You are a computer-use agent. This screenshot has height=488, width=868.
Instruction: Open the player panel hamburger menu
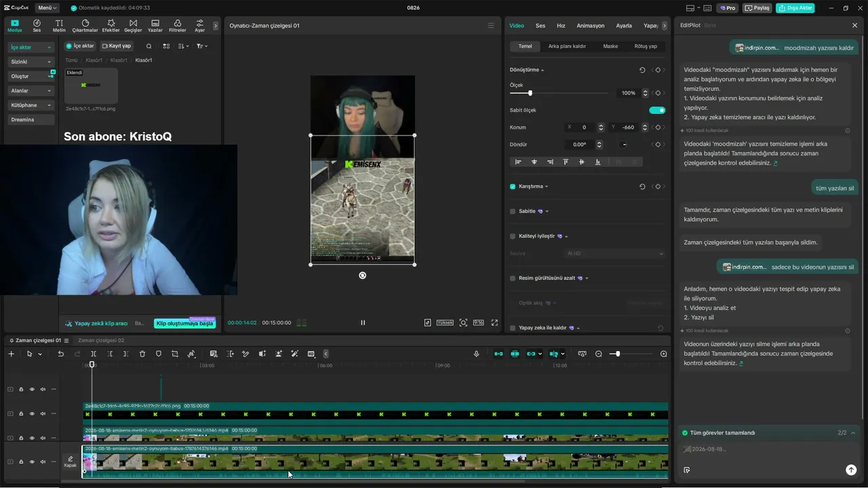coord(491,26)
